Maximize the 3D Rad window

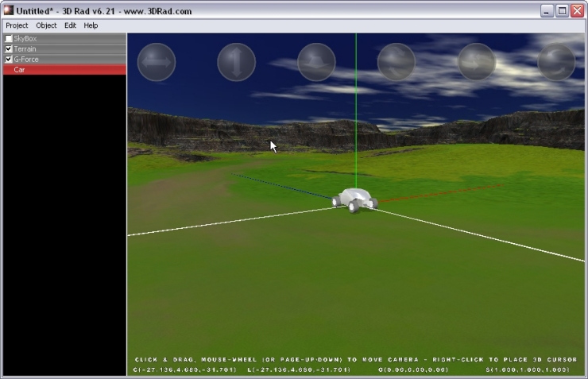pyautogui.click(x=562, y=11)
